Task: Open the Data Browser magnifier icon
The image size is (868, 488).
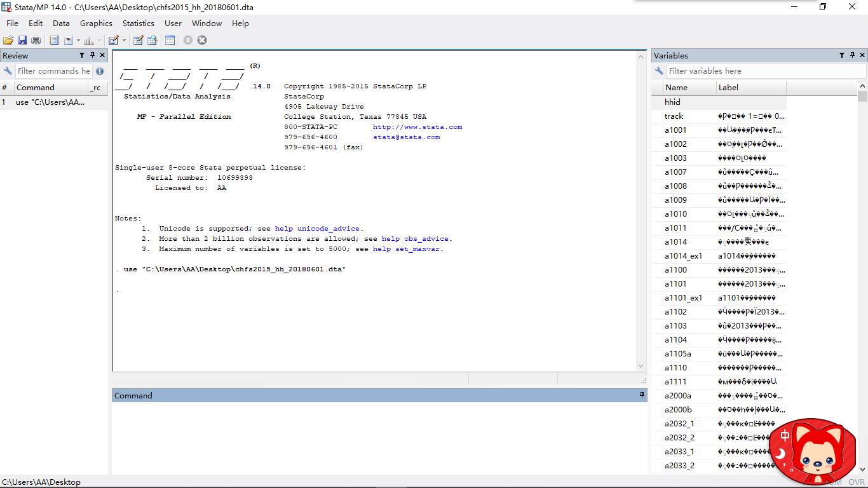Action: click(153, 40)
